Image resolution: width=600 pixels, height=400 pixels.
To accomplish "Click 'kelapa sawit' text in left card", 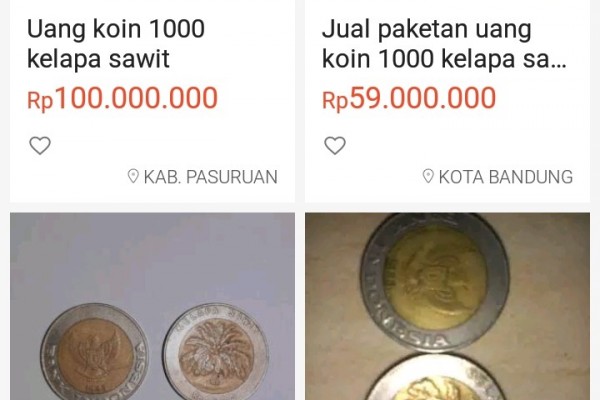I will [x=98, y=59].
